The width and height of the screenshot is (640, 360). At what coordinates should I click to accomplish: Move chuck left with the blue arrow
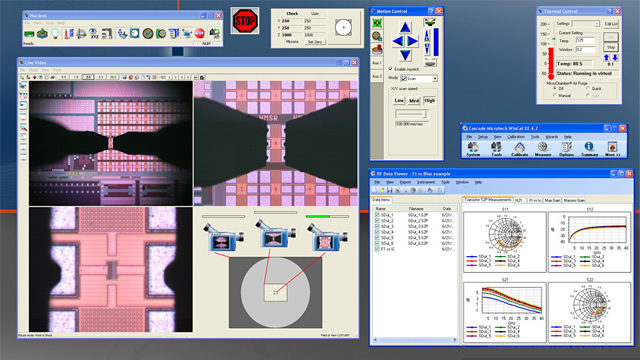click(398, 41)
